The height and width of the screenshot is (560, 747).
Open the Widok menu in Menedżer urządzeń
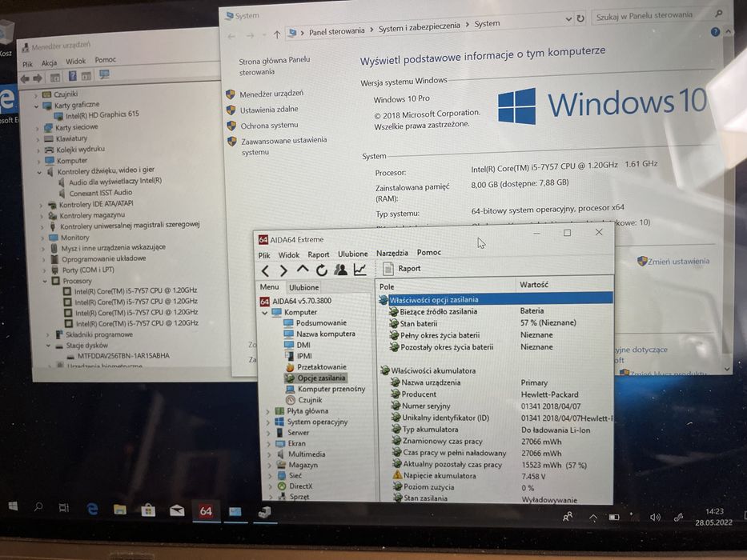pos(75,61)
